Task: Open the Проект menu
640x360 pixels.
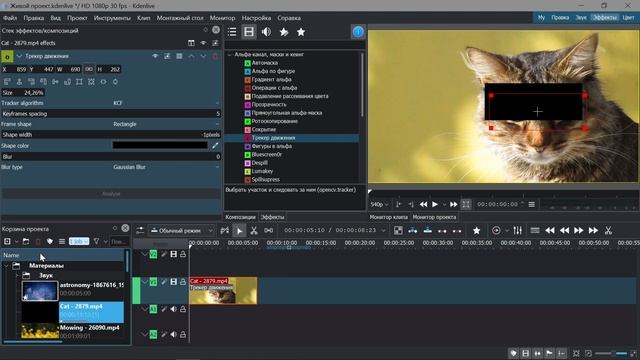Action: [x=77, y=18]
